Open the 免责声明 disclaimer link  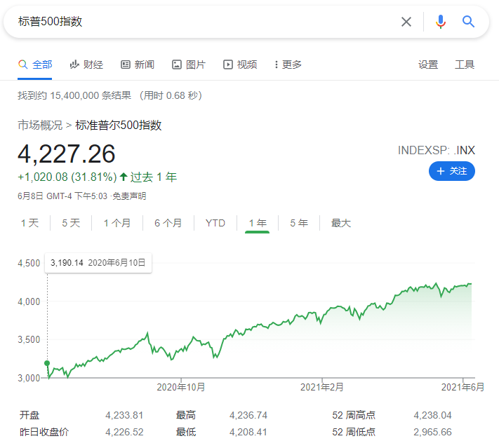click(129, 196)
